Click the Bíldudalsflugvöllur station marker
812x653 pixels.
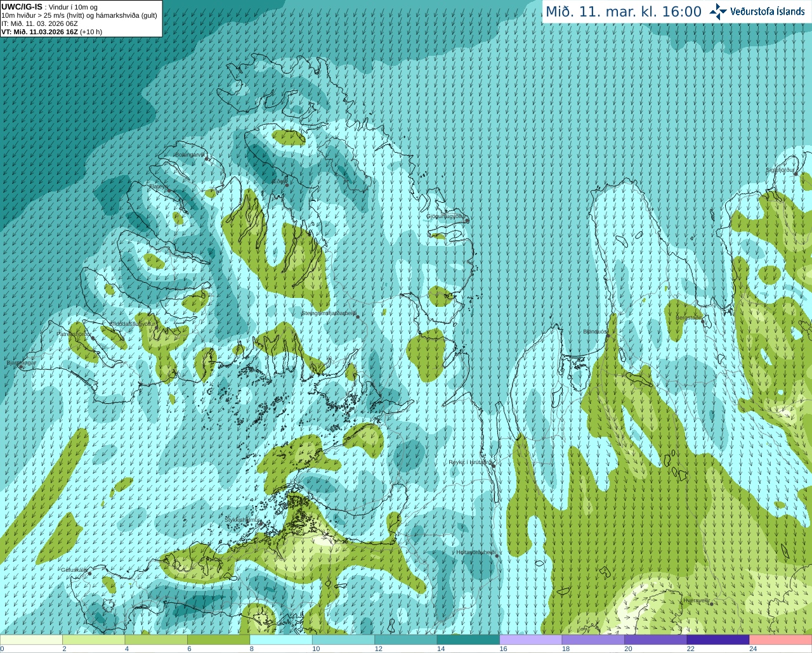pyautogui.click(x=157, y=328)
